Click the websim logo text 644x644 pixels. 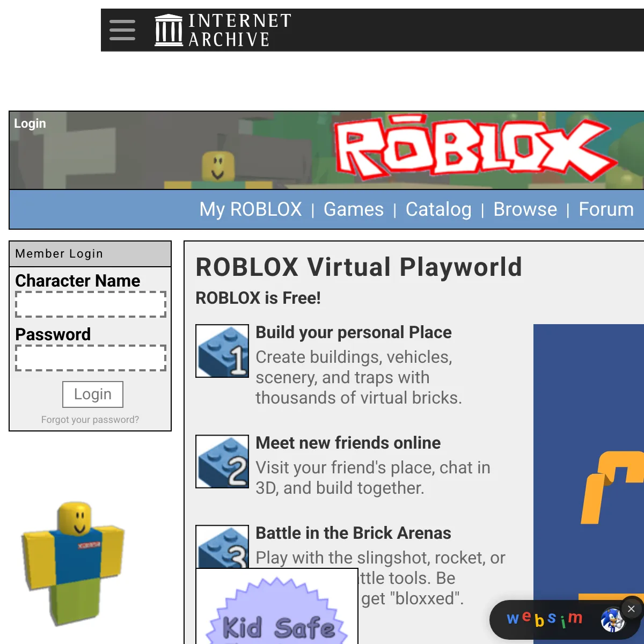[x=544, y=619]
